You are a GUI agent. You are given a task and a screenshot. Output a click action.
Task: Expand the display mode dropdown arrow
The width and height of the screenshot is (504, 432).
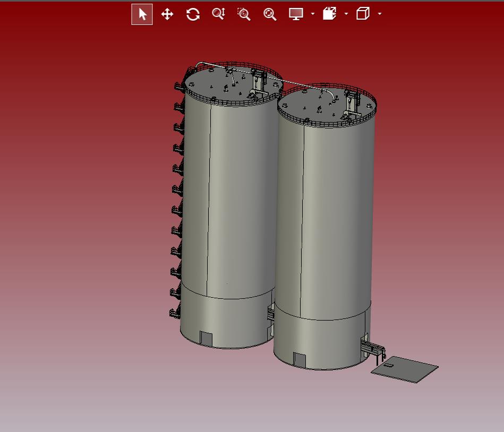(x=313, y=14)
